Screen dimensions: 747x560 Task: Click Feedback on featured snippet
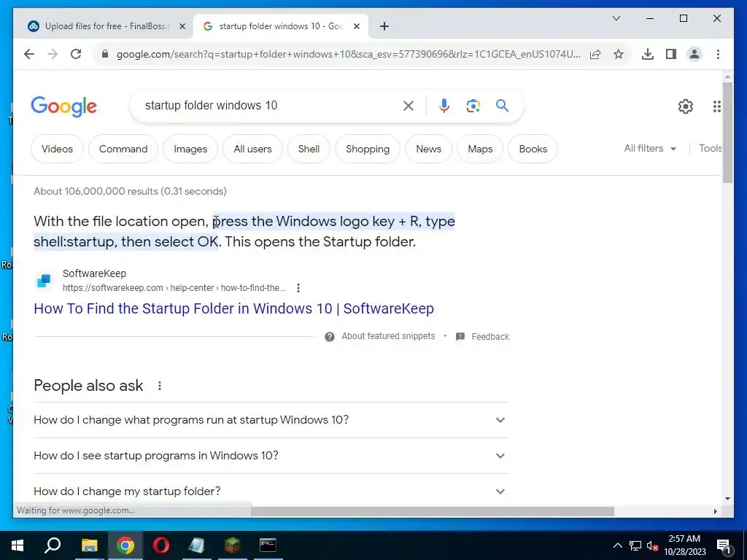click(x=483, y=337)
